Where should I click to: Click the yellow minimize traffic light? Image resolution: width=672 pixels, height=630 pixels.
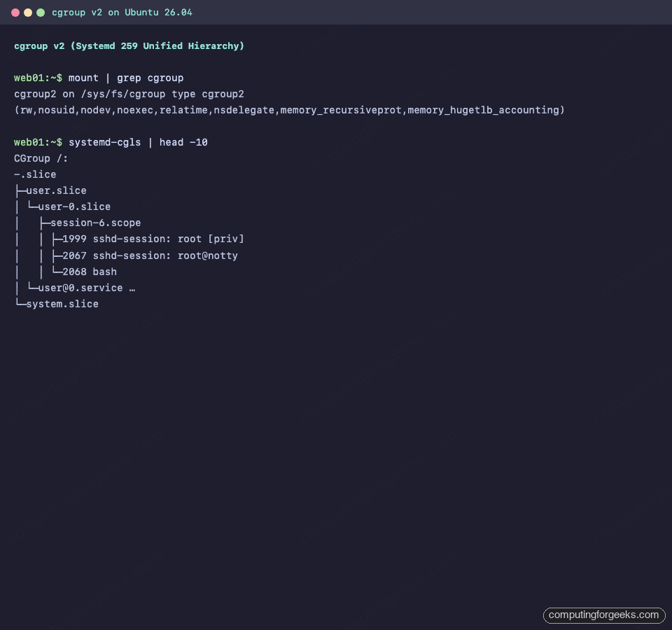[27, 12]
